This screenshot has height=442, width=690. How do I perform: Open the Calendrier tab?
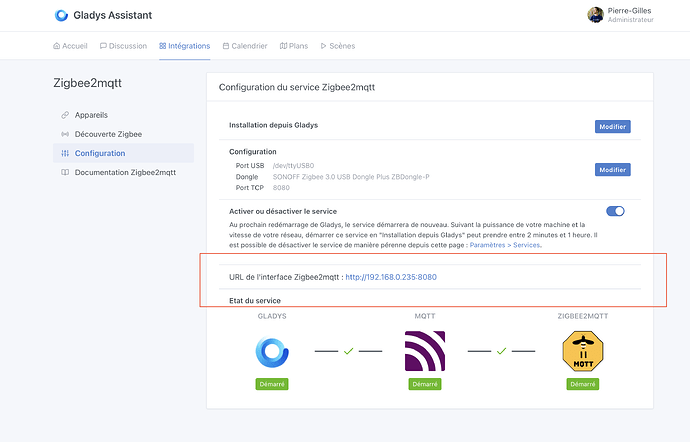(245, 46)
